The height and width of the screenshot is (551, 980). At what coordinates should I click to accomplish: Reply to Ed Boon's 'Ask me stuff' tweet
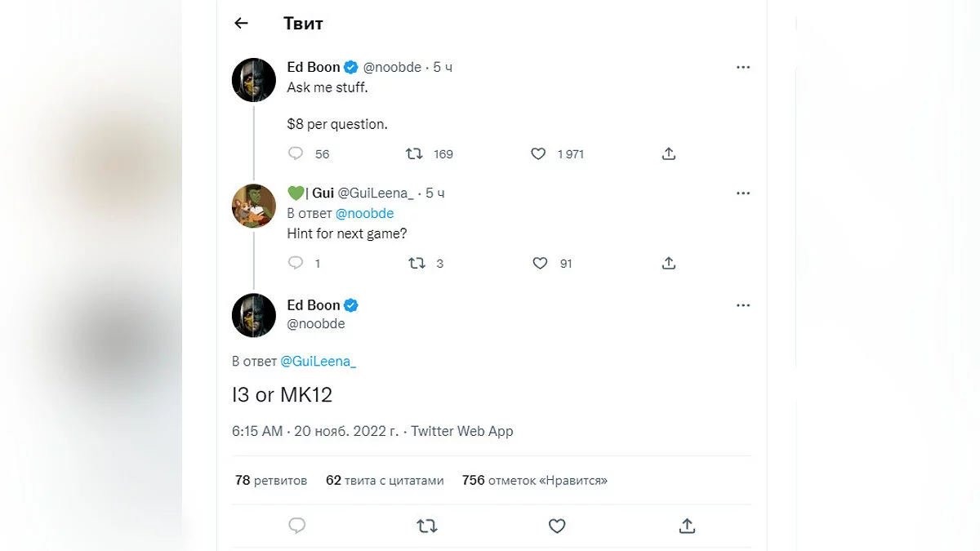point(296,153)
